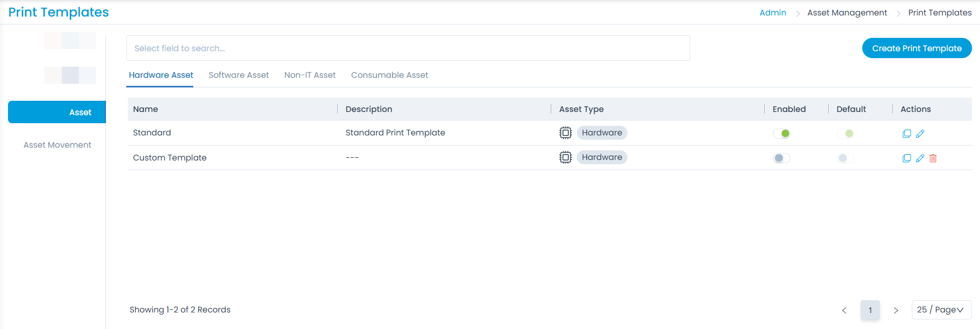Duplicate the Custom Template row
This screenshot has height=329, width=980.
(907, 158)
